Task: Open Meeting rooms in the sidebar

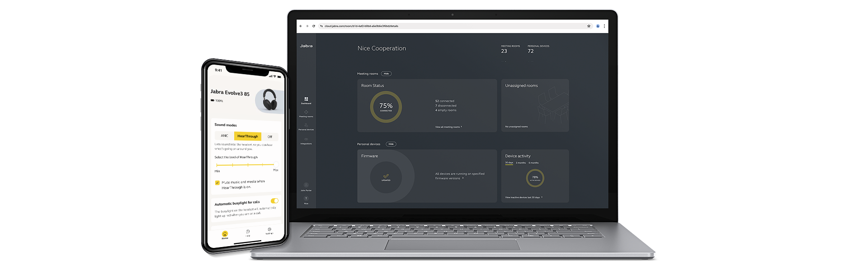Action: tap(306, 114)
